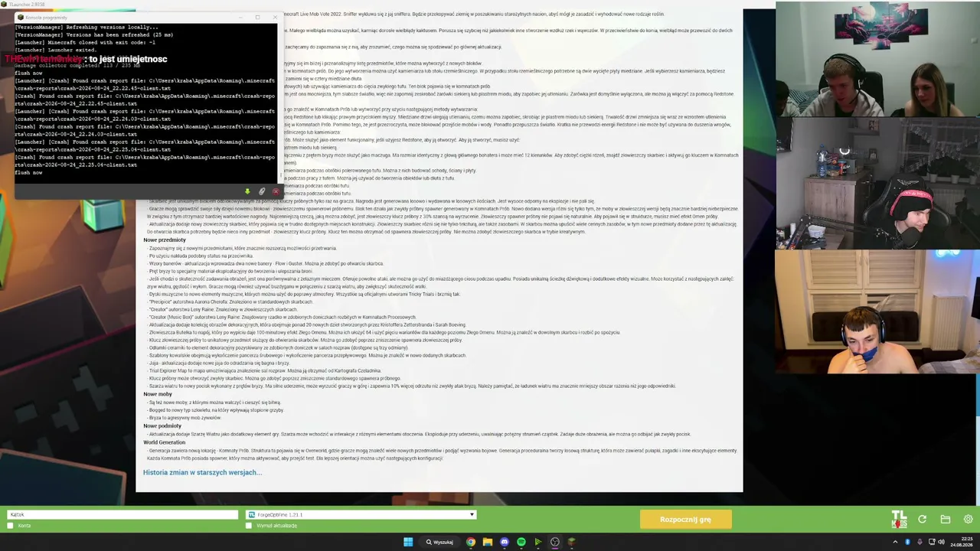Open the network tray icon
Screen dimensions: 980x551
(x=930, y=542)
